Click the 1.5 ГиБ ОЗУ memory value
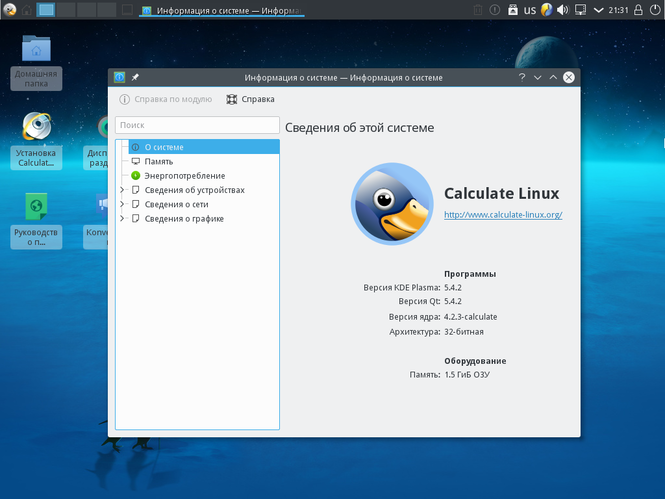Viewport: 665px width, 499px height. point(467,375)
